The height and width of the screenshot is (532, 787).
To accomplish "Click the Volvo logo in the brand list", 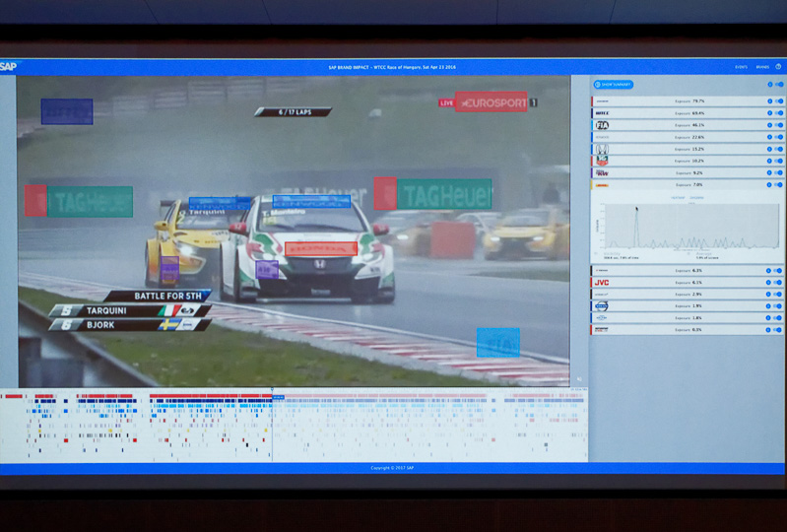I will pos(601,306).
